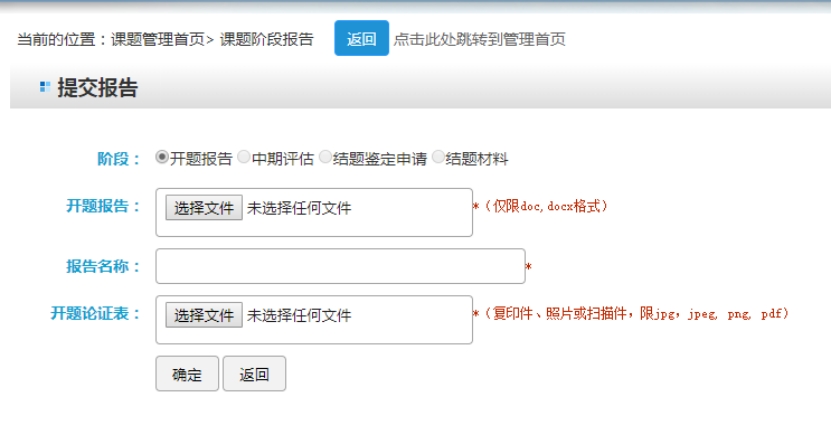The width and height of the screenshot is (831, 435).
Task: Focus the 报告名称 text input field
Action: pos(340,266)
